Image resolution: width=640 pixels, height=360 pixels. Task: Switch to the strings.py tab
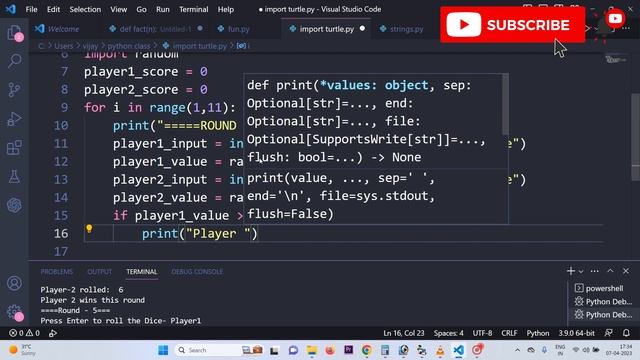402,29
